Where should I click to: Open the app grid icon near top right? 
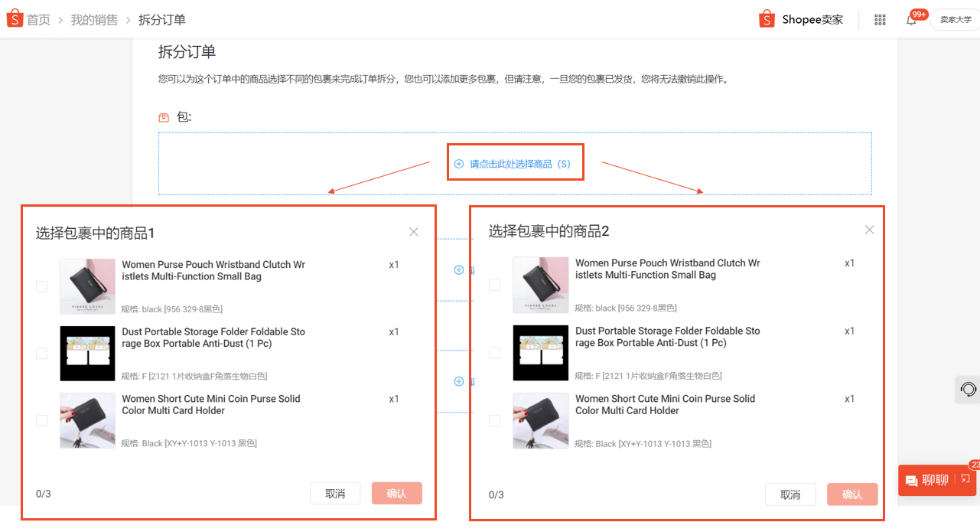(x=879, y=19)
